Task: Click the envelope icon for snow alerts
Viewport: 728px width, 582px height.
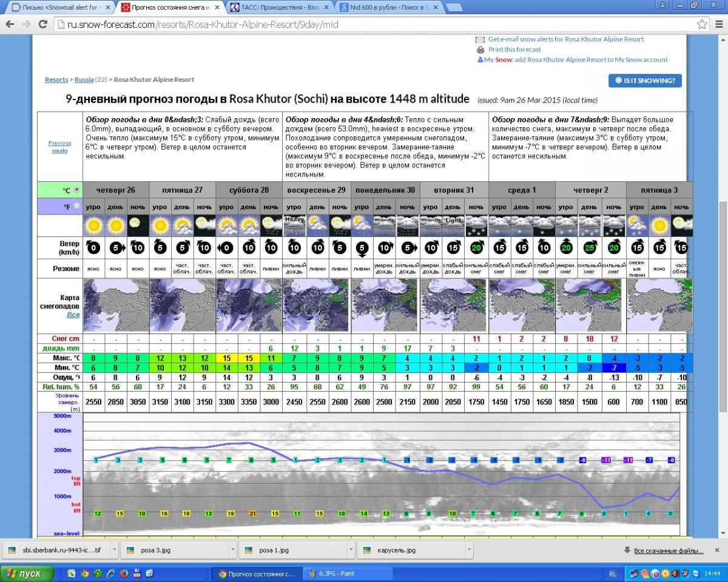Action: 480,39
